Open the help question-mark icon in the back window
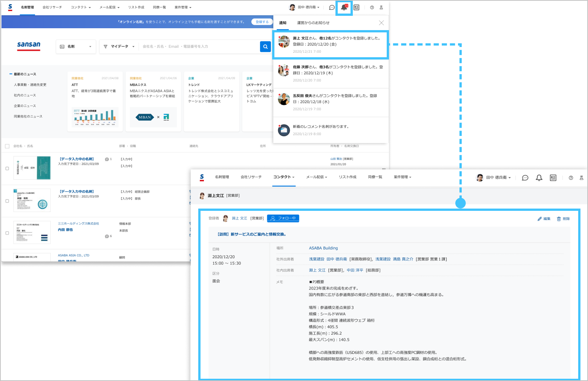Image resolution: width=588 pixels, height=381 pixels. pos(372,8)
